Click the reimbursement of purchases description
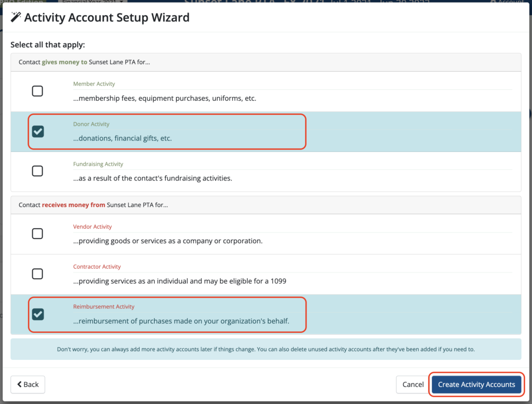532x404 pixels. (181, 321)
